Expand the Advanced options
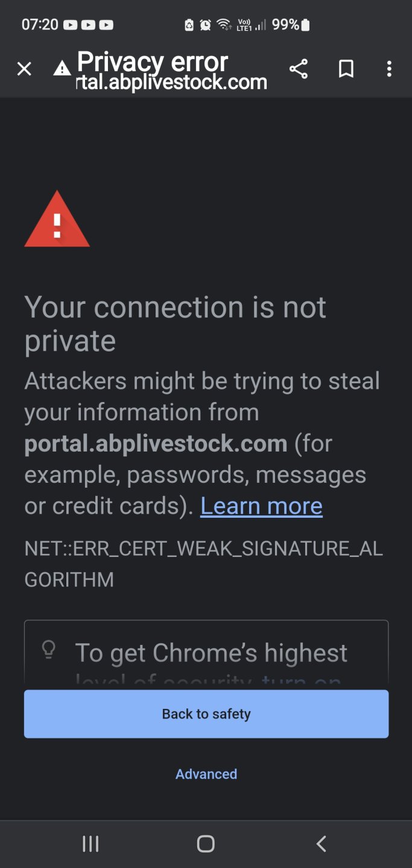Viewport: 412px width, 868px height. (x=206, y=774)
